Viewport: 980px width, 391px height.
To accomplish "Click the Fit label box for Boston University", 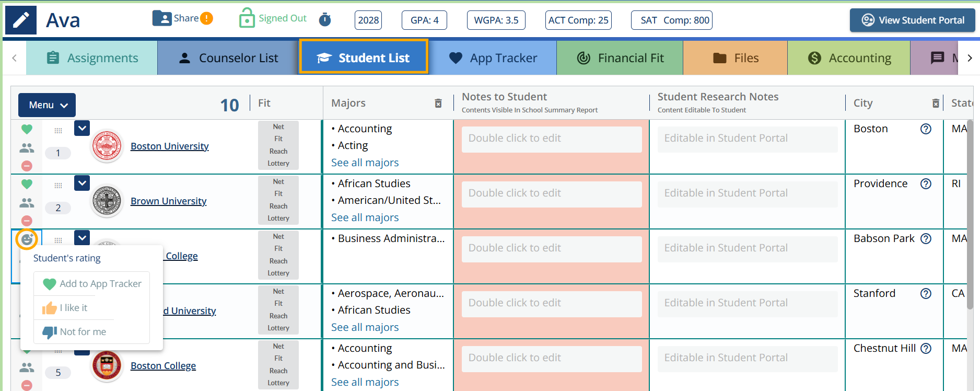I will tap(278, 145).
